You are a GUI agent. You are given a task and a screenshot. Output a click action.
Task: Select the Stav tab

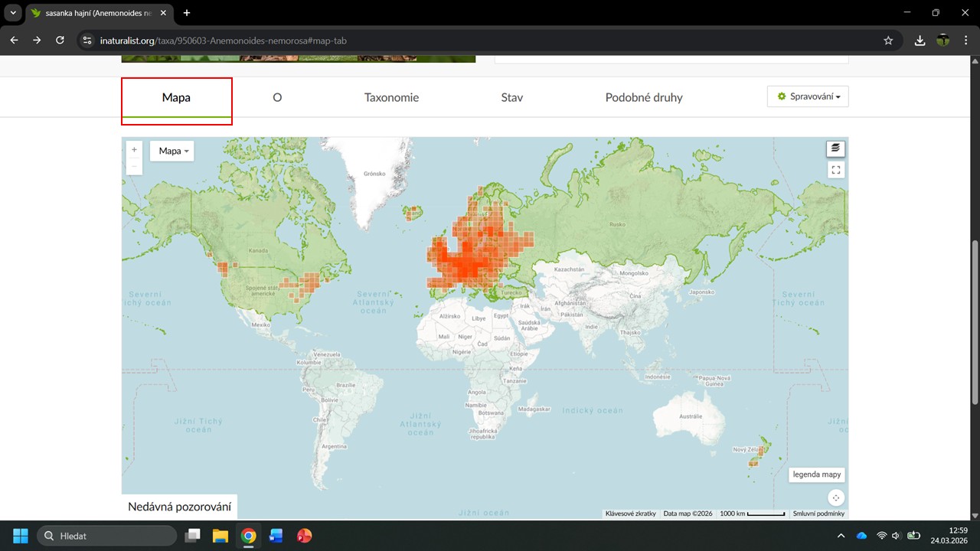511,98
